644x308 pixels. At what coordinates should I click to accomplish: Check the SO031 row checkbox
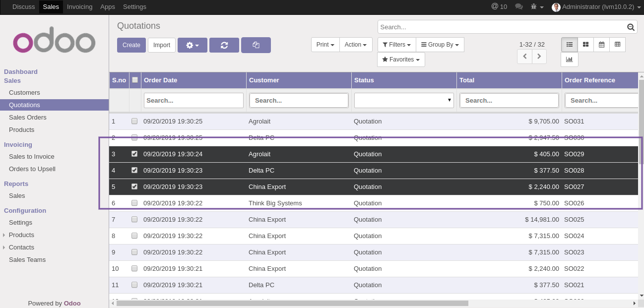click(x=134, y=121)
